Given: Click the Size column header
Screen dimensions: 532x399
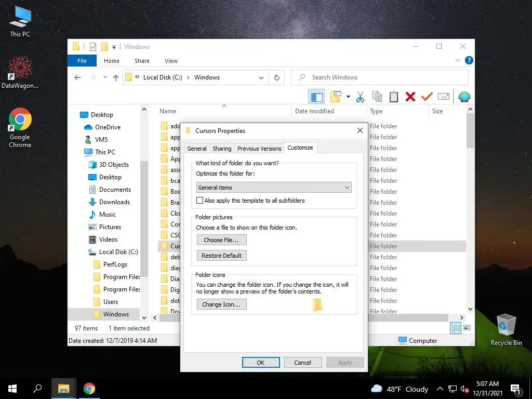Looking at the screenshot, I should click(x=447, y=111).
